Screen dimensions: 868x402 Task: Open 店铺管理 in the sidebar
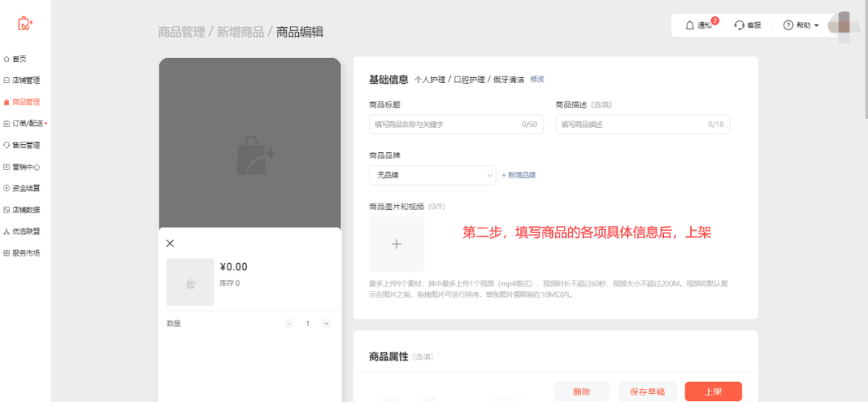(26, 80)
